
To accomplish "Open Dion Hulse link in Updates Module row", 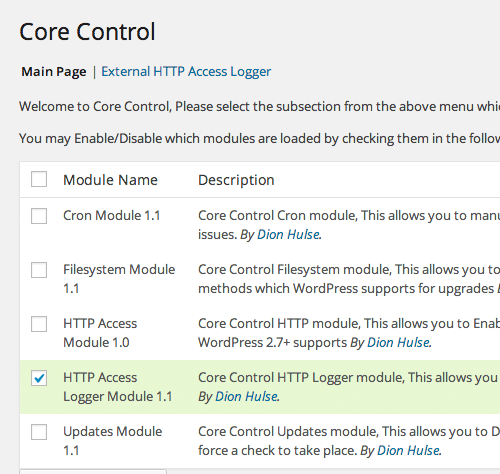I will [x=408, y=451].
